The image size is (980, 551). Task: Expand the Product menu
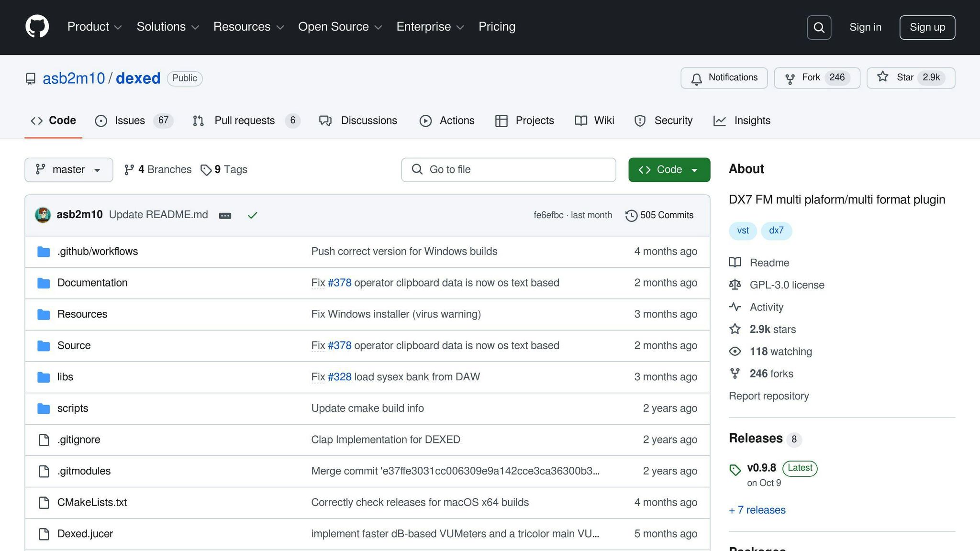pyautogui.click(x=94, y=27)
